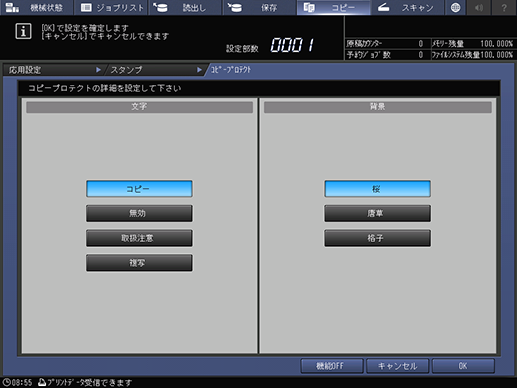Select コピー as protect text
Screen dimensions: 517x388
pyautogui.click(x=139, y=189)
